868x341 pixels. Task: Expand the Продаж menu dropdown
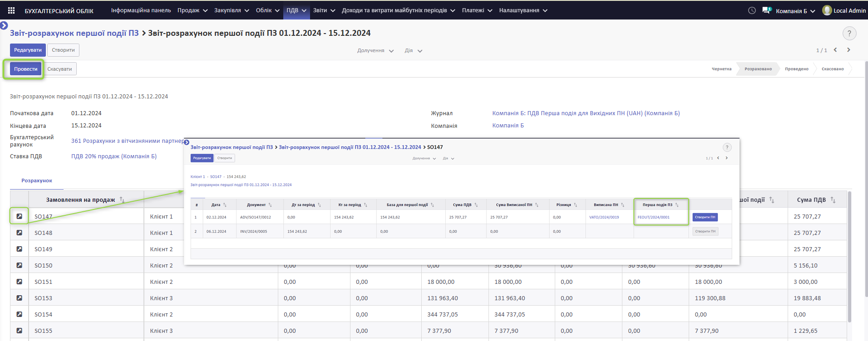pos(192,10)
